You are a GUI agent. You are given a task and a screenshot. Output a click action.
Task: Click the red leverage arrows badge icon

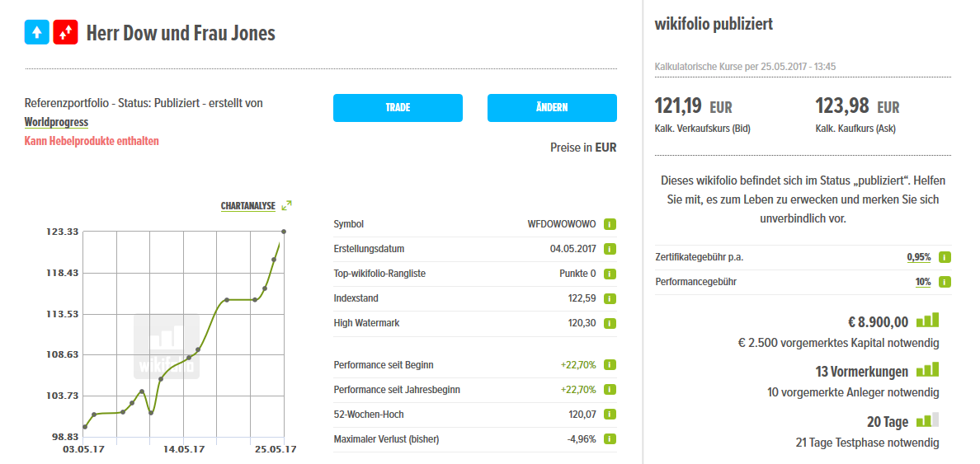tap(65, 33)
